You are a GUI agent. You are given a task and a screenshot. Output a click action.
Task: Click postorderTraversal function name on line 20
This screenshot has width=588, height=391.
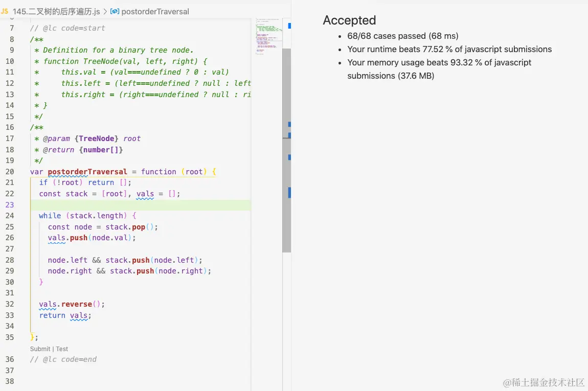[87, 172]
